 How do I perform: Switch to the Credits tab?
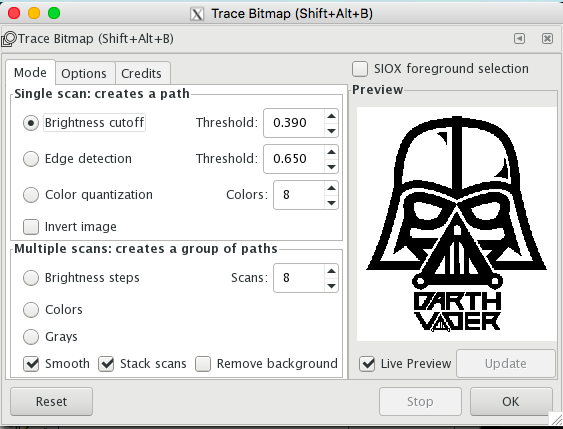click(x=141, y=74)
